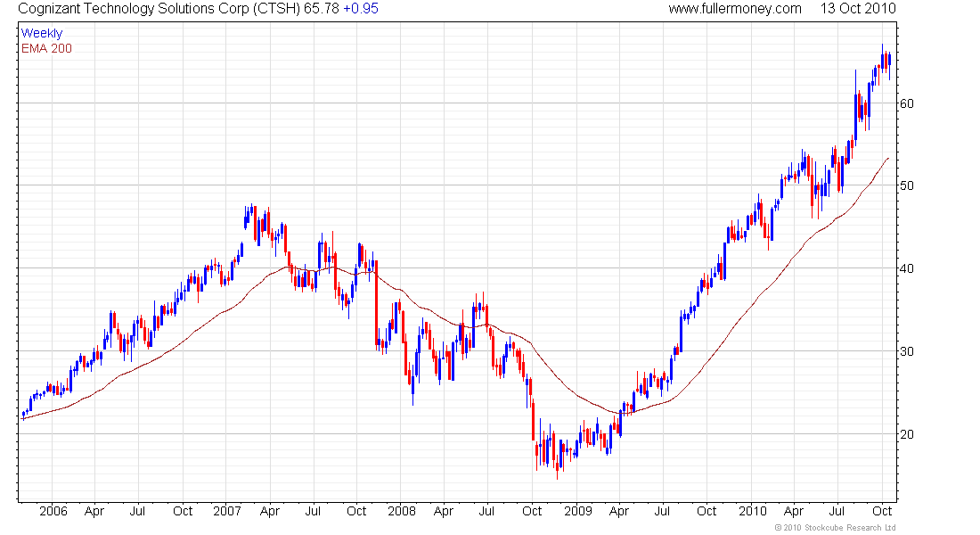
Task: Click the price change +0.95
Action: pyautogui.click(x=361, y=9)
